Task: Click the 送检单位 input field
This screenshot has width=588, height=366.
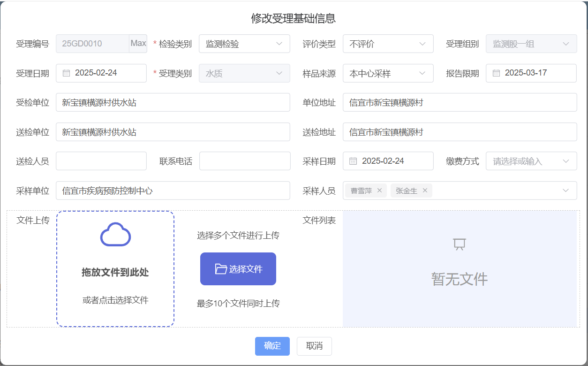Action: 173,132
